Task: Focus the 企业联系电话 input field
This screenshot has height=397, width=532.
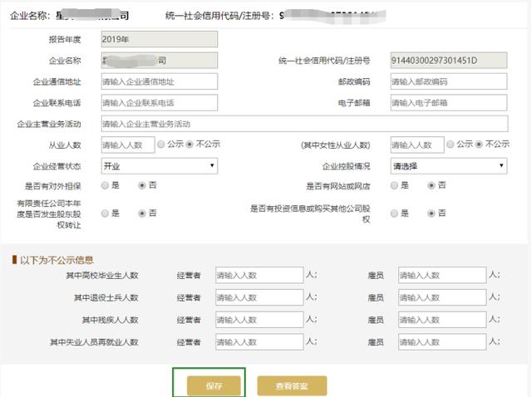Action: click(x=160, y=103)
